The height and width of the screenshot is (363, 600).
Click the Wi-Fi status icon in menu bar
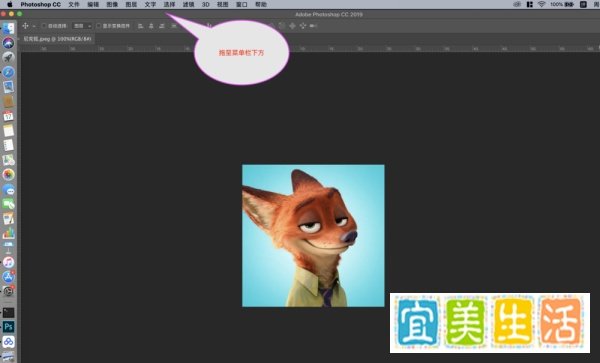click(x=541, y=5)
